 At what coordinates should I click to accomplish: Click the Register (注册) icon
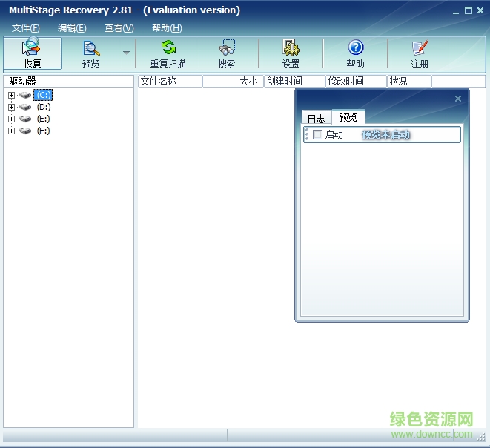click(420, 49)
